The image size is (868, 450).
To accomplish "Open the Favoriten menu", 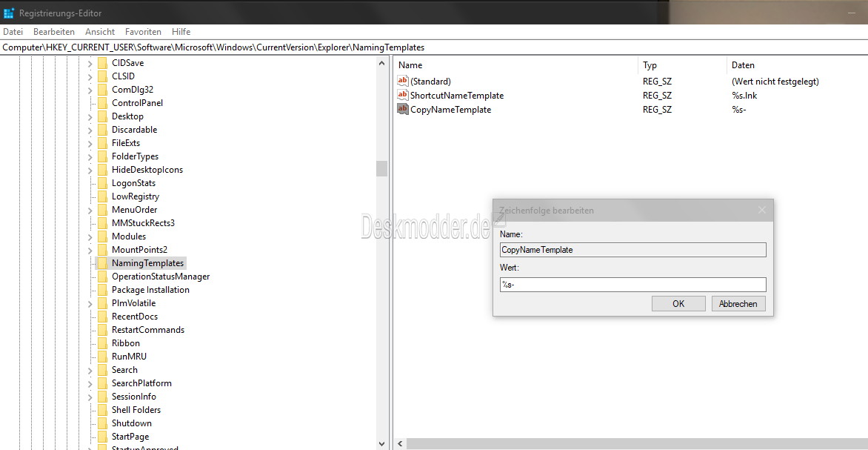I will pyautogui.click(x=144, y=32).
